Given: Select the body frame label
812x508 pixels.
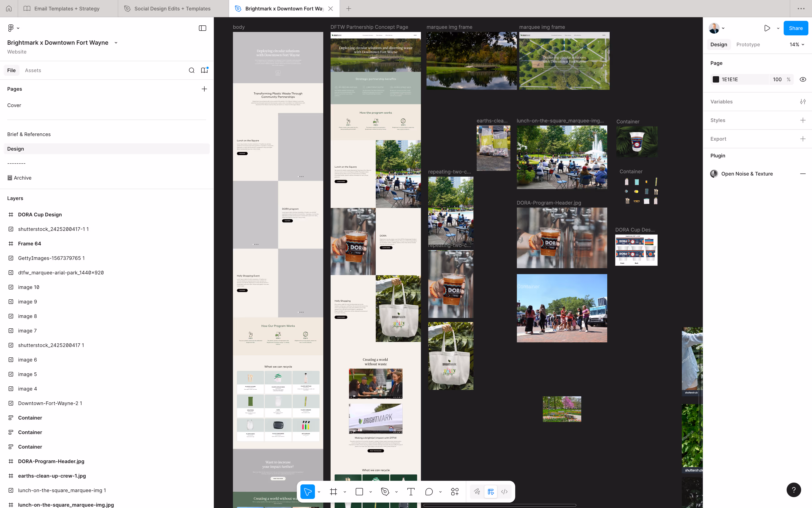Looking at the screenshot, I should click(x=239, y=27).
